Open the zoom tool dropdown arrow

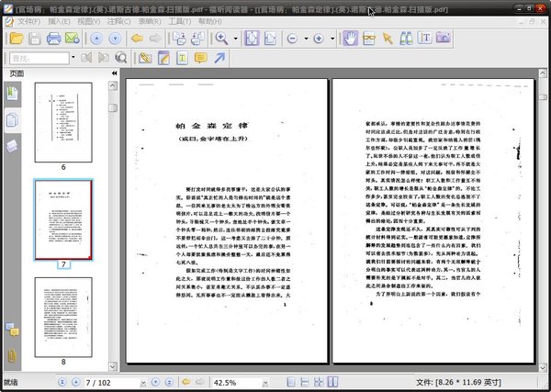click(235, 39)
